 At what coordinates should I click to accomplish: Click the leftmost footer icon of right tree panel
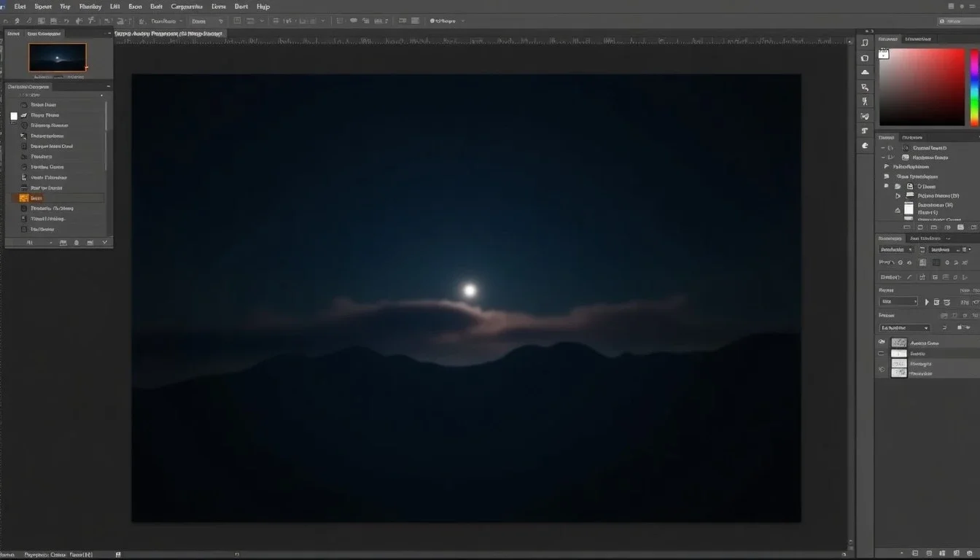(x=907, y=227)
